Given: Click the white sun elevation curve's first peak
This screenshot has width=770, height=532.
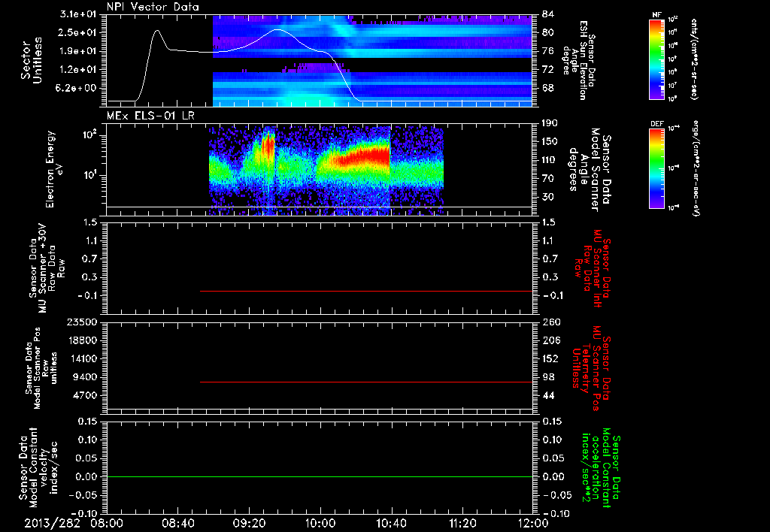Looking at the screenshot, I should 156,31.
